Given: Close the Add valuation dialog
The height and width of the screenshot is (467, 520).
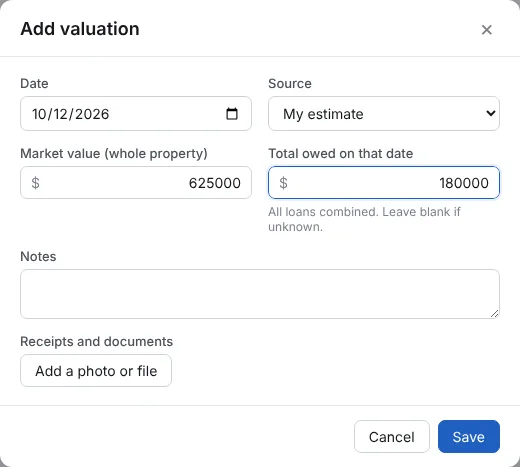Looking at the screenshot, I should [487, 30].
